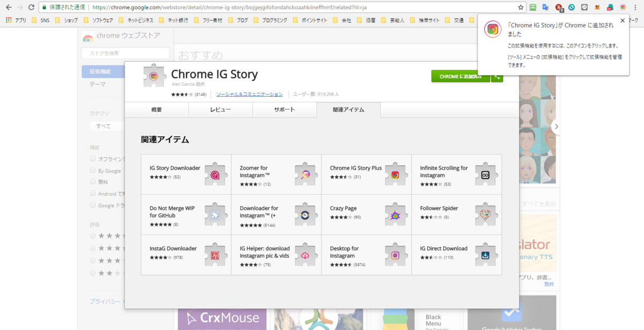Expand the フリー素材 bookmark folder

click(x=208, y=20)
